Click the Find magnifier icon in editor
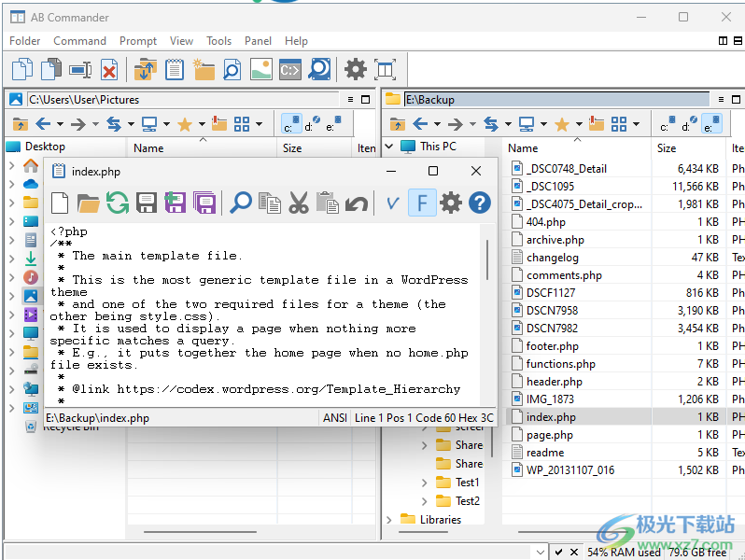Image resolution: width=745 pixels, height=560 pixels. (241, 203)
